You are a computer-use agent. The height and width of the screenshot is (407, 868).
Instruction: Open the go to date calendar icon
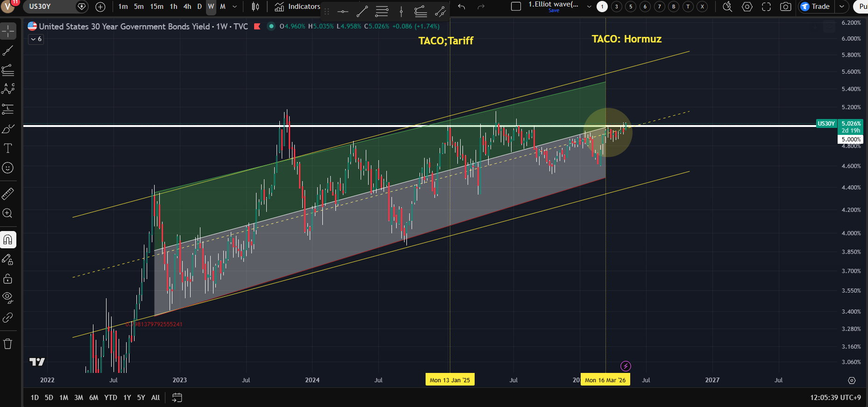coord(177,398)
